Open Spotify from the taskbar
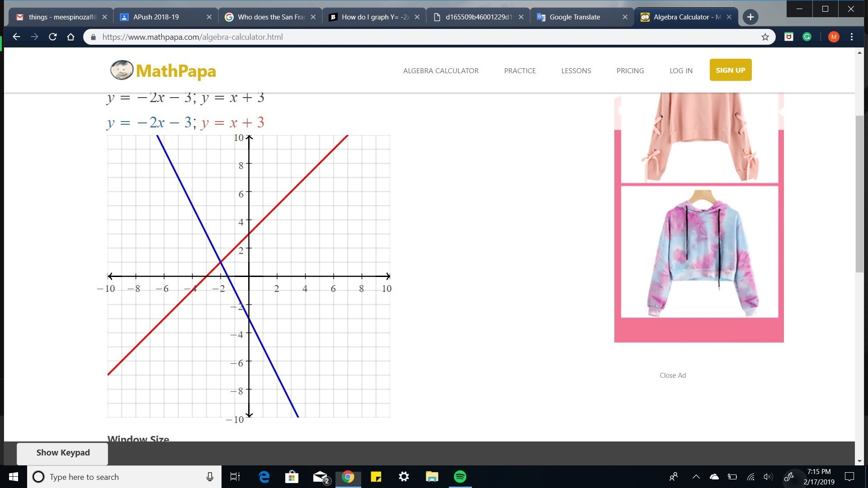This screenshot has height=488, width=868. pos(460,477)
